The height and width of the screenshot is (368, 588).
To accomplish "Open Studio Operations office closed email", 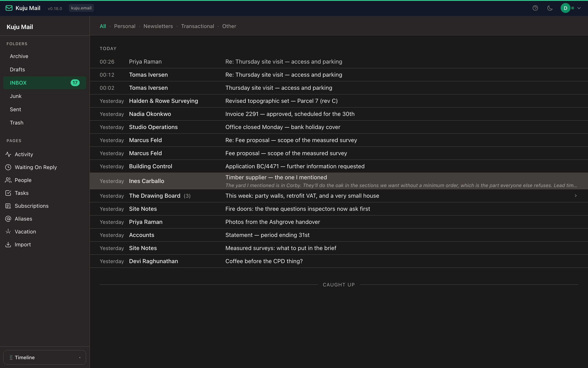I will 339,127.
